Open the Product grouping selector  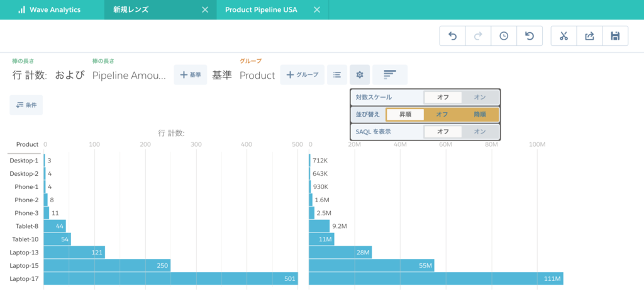(x=257, y=75)
